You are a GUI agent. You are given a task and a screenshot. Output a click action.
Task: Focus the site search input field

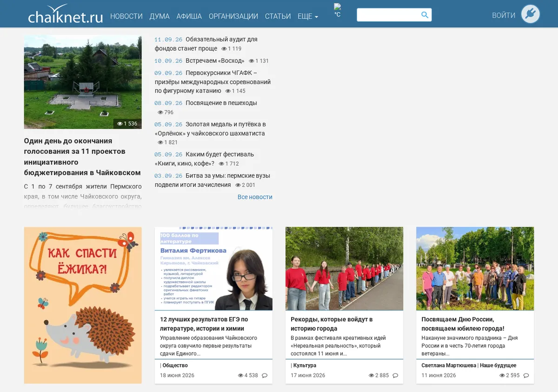389,15
